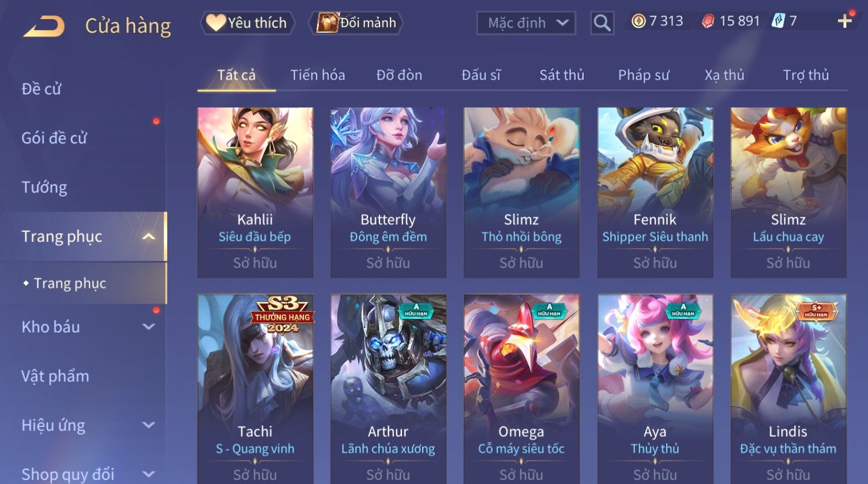Open the search magnifier icon

click(602, 23)
